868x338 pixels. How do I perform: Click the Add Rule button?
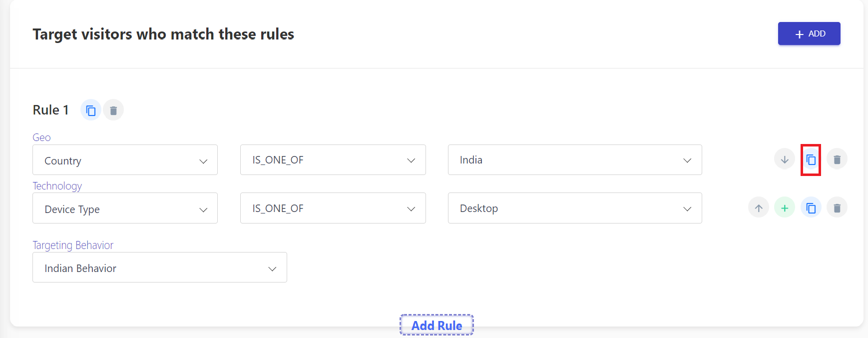coord(436,325)
